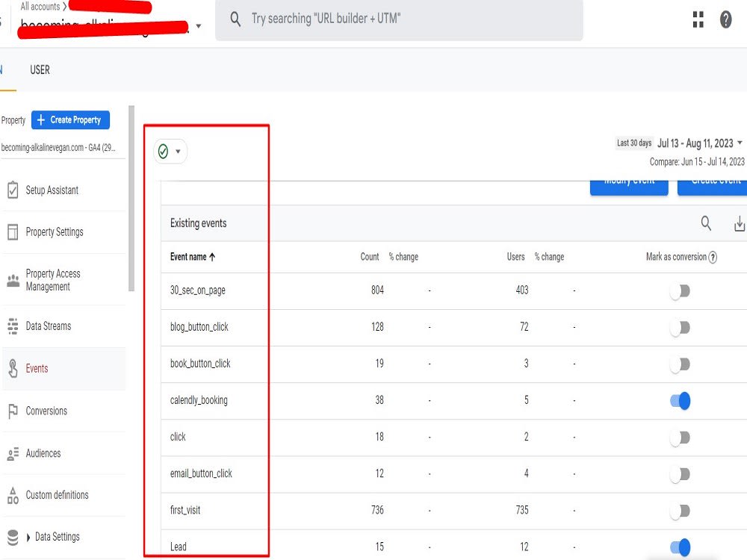This screenshot has width=747, height=560.
Task: Click first_visit event name
Action: click(x=185, y=510)
